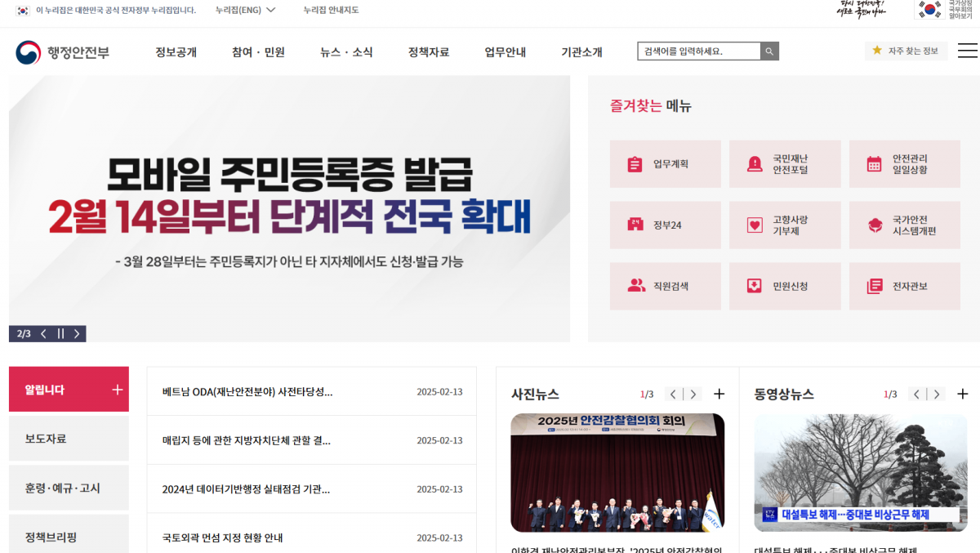Open the 직원검색 shortcut tile
Screen dimensions: 980x553
[666, 286]
